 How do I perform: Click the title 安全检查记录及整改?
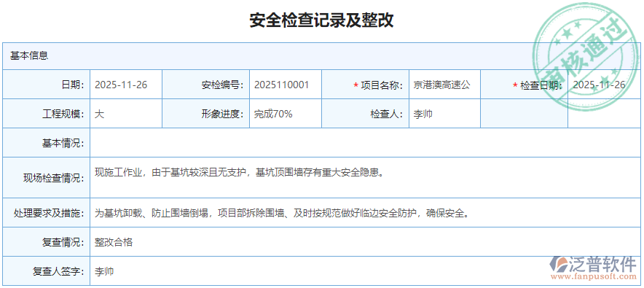tap(321, 20)
